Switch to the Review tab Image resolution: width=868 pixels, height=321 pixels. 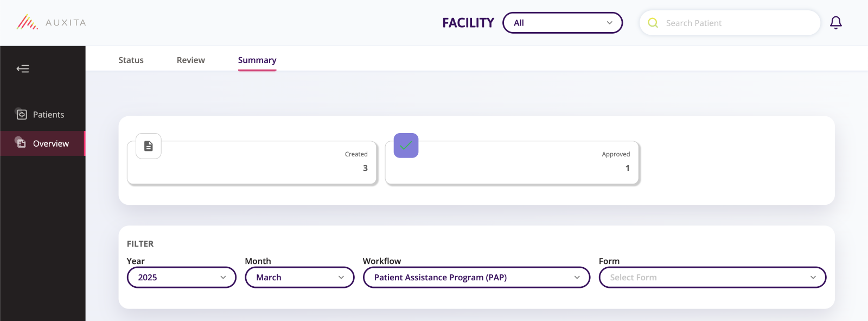tap(191, 60)
